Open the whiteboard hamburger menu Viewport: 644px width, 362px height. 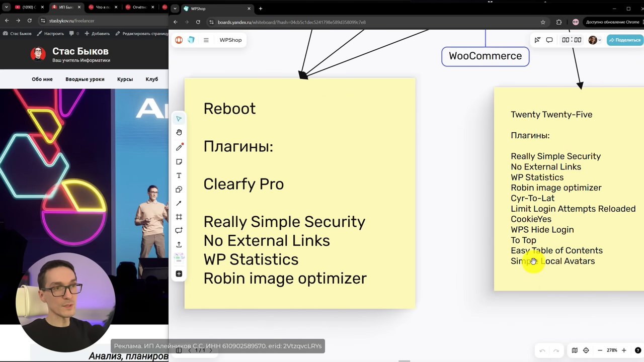[206, 40]
